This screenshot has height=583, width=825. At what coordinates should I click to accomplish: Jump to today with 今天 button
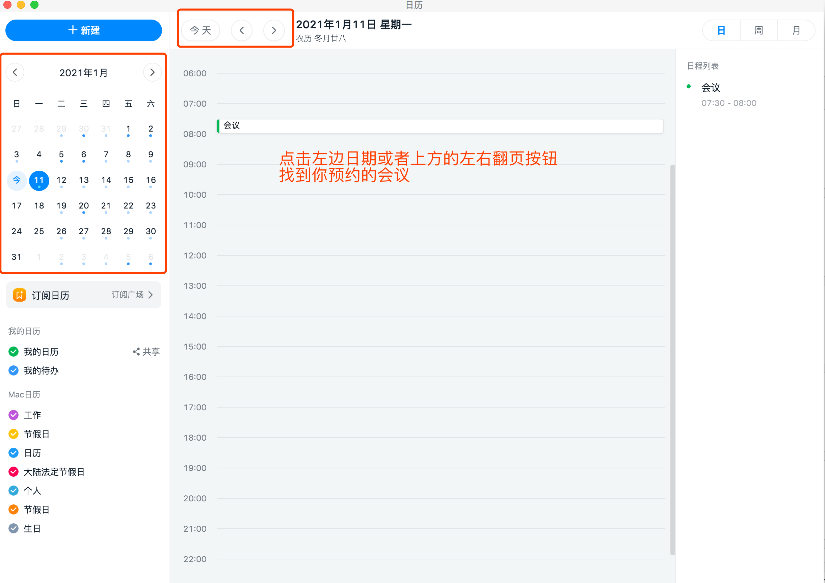[x=201, y=30]
